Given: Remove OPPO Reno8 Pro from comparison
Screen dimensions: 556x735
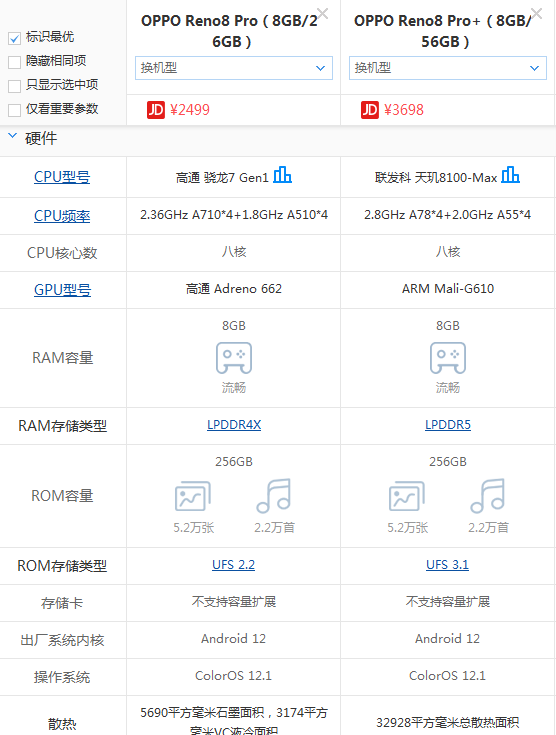Looking at the screenshot, I should pos(323,13).
